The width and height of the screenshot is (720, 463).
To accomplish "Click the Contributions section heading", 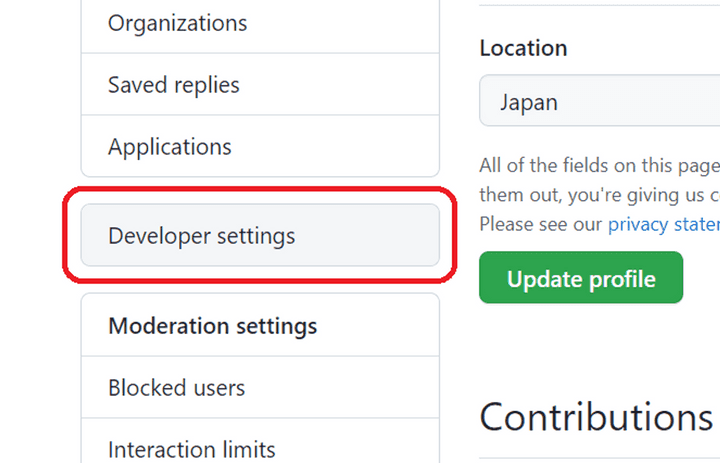I will click(596, 417).
